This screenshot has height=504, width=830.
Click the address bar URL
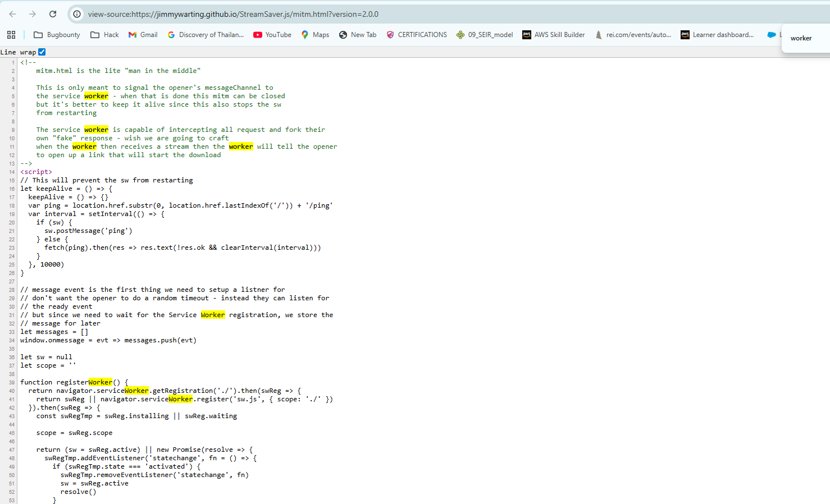[233, 14]
